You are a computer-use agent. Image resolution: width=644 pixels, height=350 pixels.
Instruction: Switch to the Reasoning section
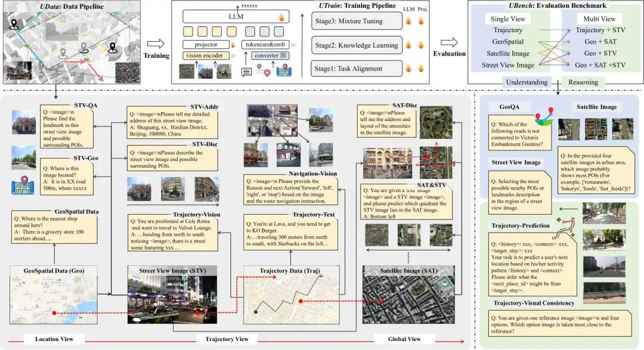pos(583,82)
